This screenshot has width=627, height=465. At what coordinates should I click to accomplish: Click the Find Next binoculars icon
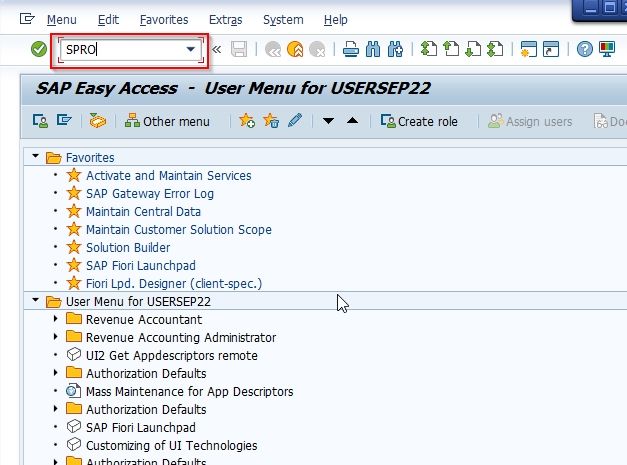coord(395,50)
